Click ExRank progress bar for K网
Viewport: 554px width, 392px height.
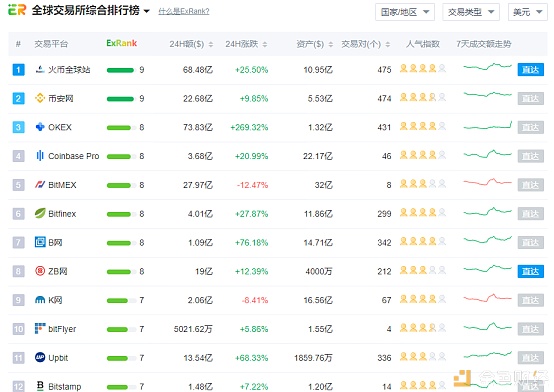[121, 300]
